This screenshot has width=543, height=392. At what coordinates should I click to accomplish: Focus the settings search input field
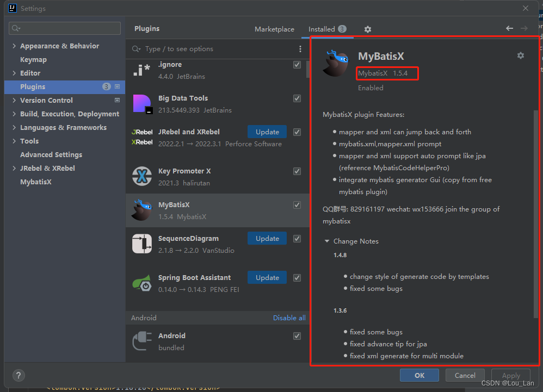point(65,28)
